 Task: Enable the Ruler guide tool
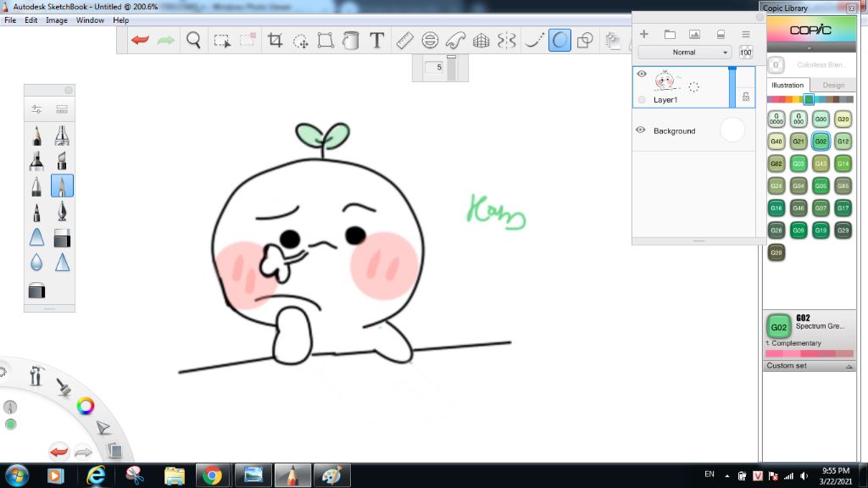pyautogui.click(x=404, y=40)
